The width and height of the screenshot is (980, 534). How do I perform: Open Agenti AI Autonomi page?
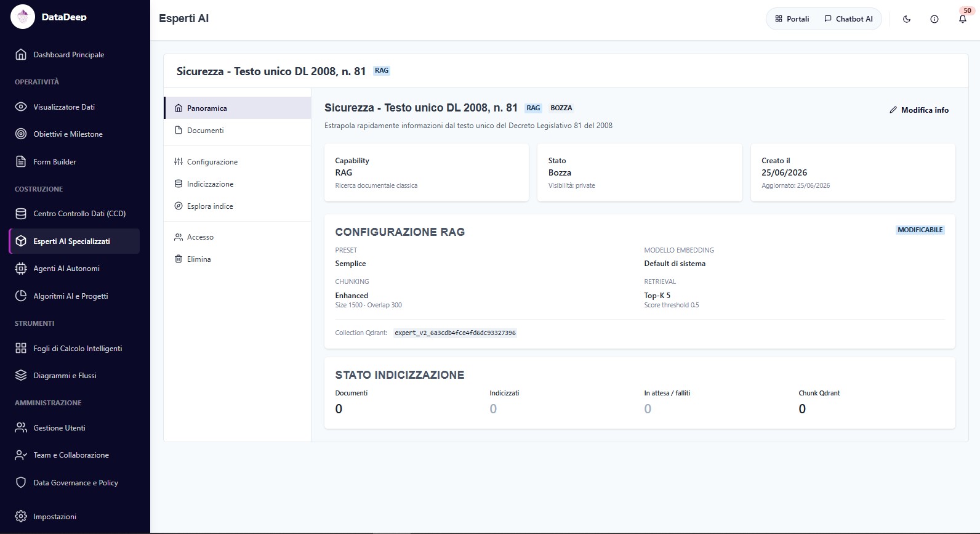tap(74, 269)
